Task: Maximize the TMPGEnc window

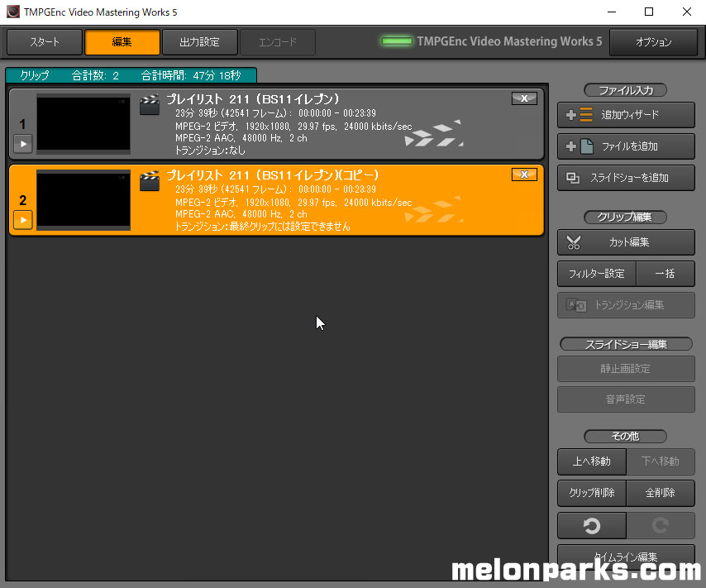Action: point(649,12)
